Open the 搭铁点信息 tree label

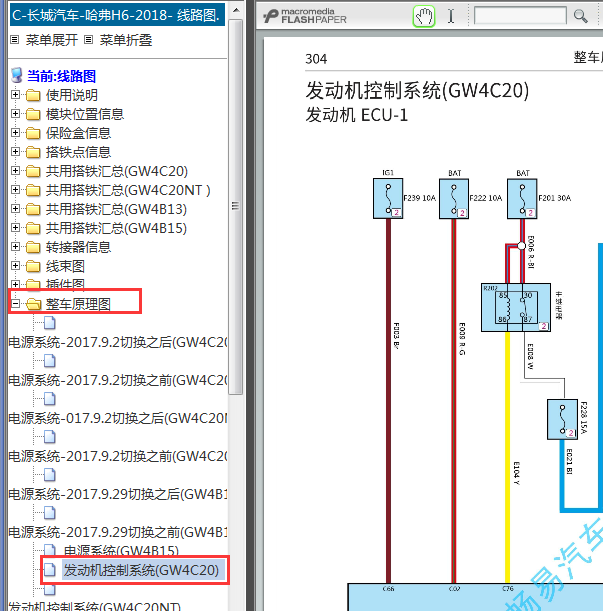(78, 152)
